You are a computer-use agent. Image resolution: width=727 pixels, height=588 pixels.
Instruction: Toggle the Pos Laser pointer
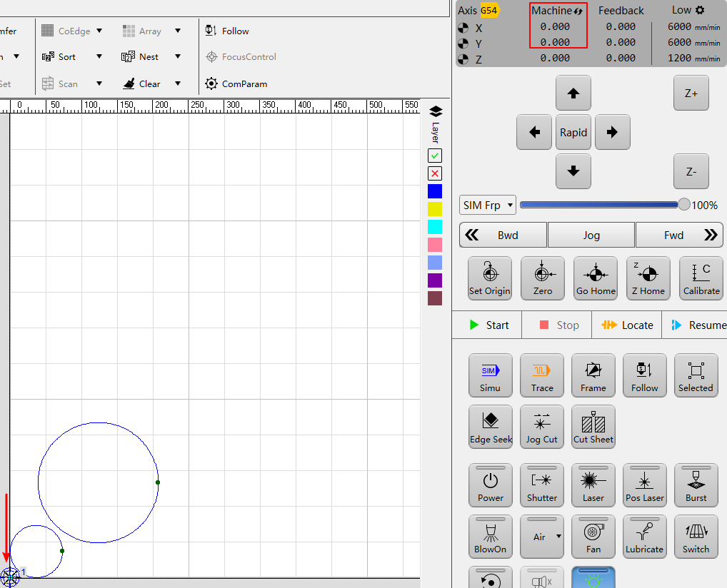[x=644, y=485]
